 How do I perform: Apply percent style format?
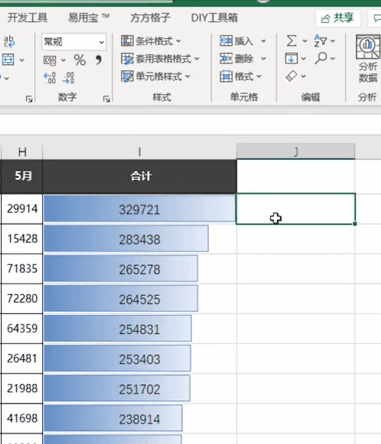(80, 60)
